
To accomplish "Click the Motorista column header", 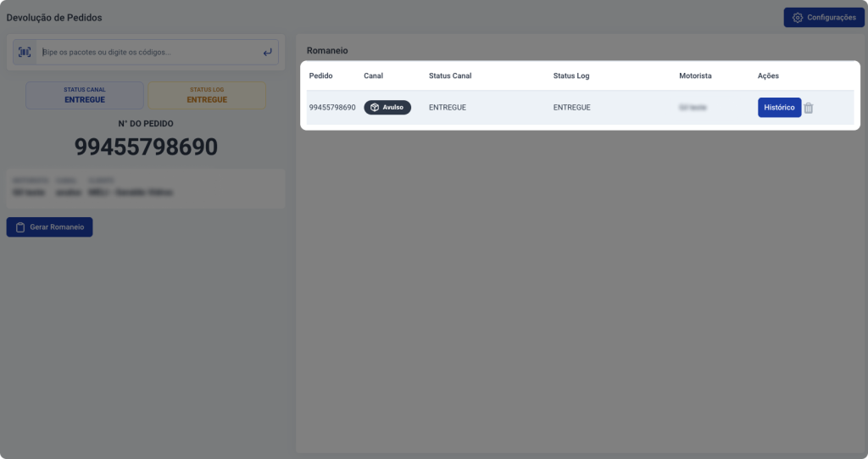I will (x=695, y=76).
